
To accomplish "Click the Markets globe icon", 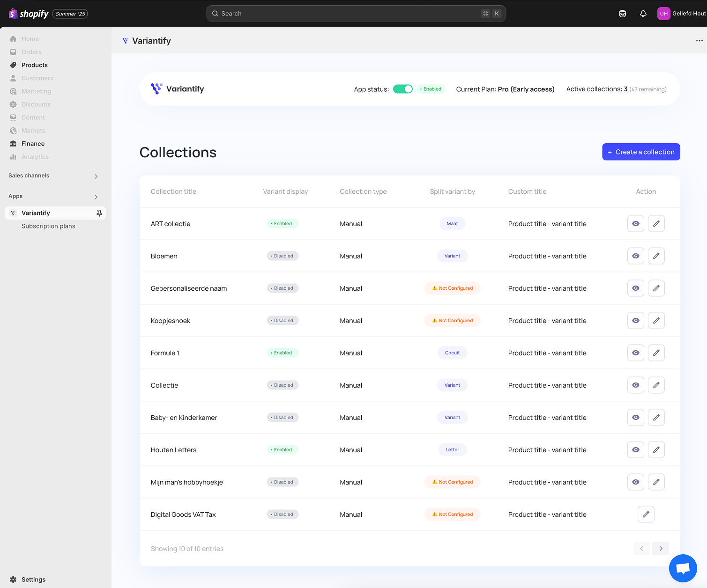I will [13, 131].
